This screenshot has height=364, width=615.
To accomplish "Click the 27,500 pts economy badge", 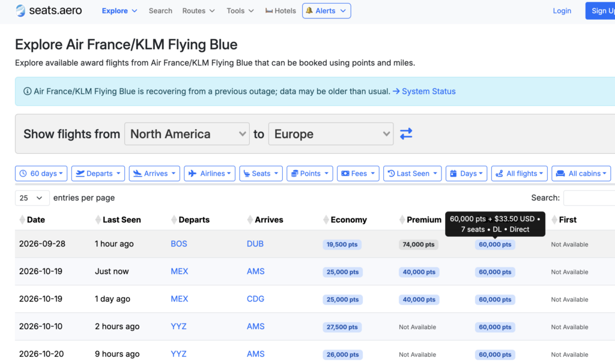I will click(x=342, y=327).
